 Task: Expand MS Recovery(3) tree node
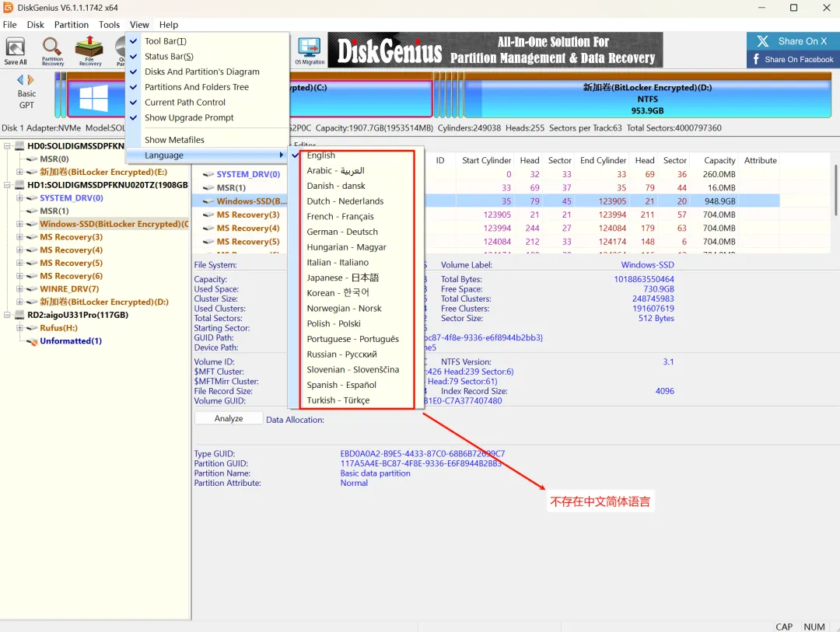click(x=19, y=237)
